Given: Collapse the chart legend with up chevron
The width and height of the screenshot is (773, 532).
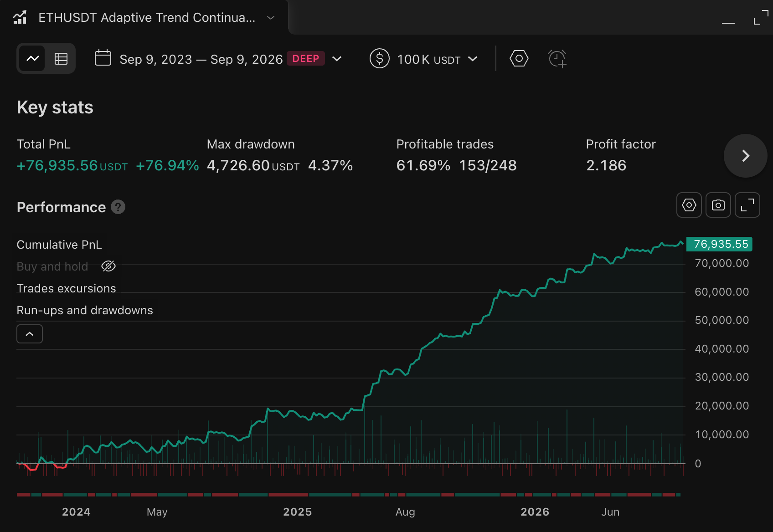Looking at the screenshot, I should coord(30,334).
